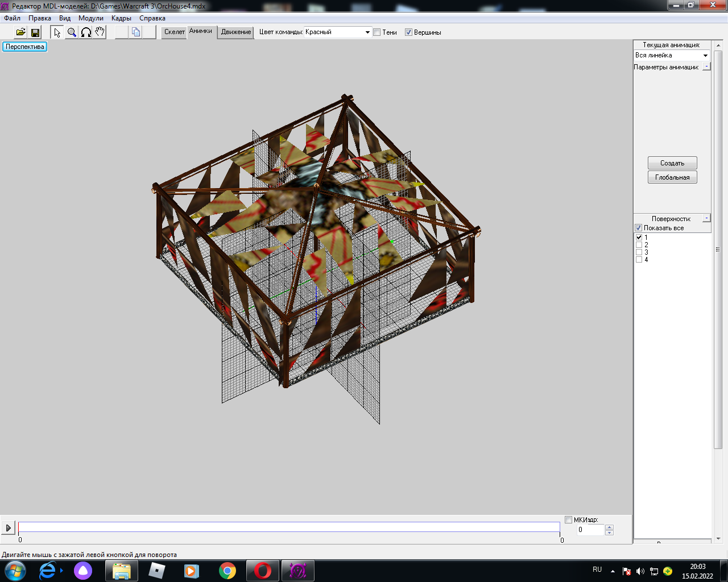Select the magnifier zoom tool
Viewport: 728px width, 582px height.
[72, 32]
